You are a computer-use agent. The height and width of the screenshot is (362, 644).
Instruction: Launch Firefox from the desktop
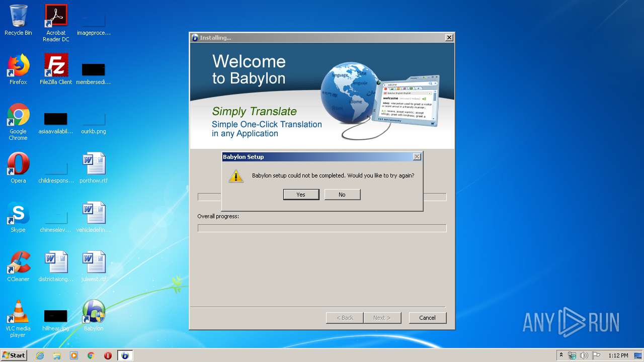[x=18, y=69]
